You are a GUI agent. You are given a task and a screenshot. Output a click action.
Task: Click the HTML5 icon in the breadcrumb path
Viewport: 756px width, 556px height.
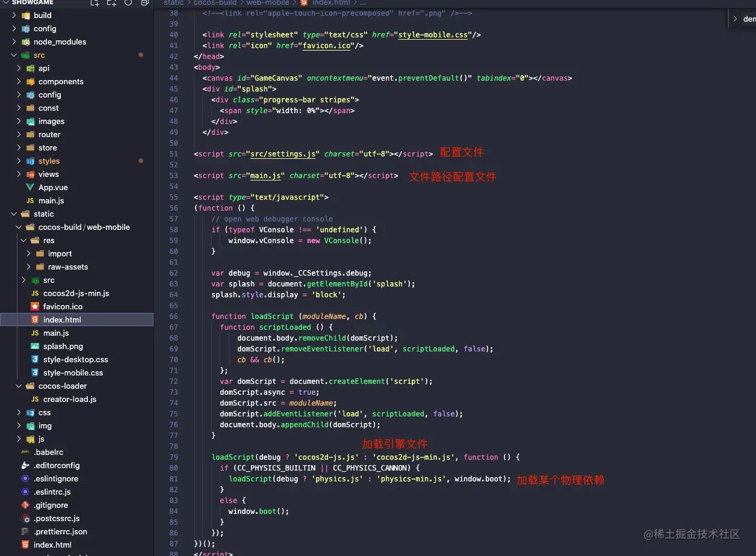pos(305,2)
